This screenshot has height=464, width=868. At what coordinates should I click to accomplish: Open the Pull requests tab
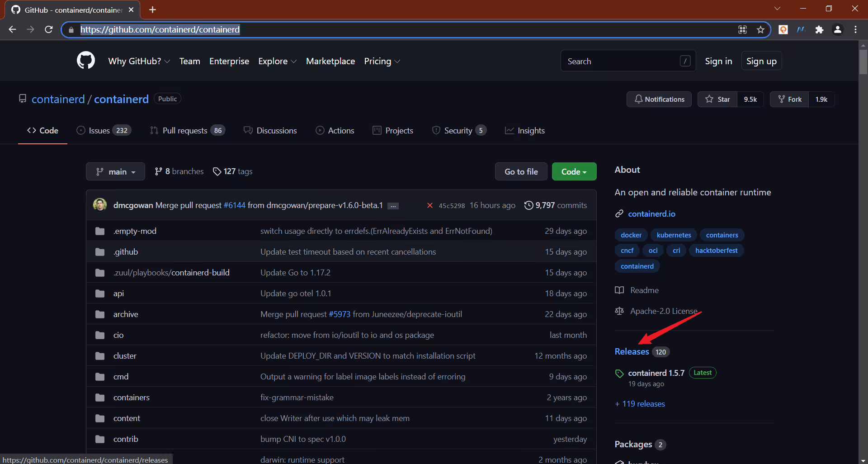point(188,130)
